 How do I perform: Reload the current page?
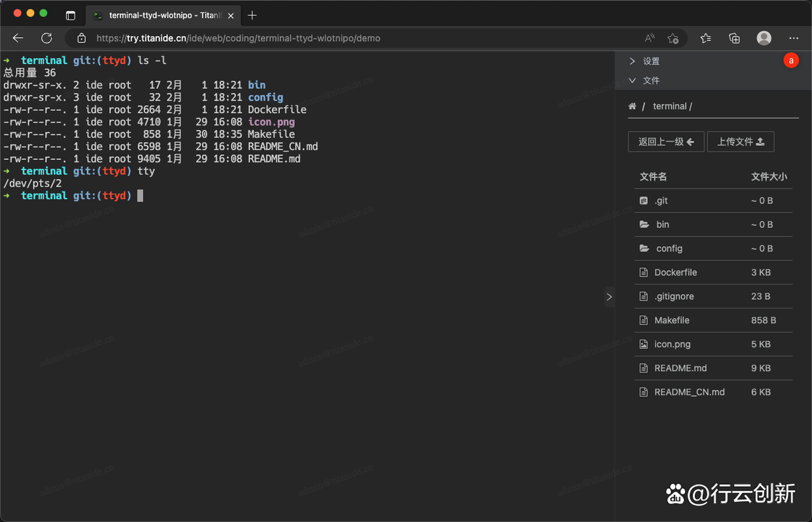(x=46, y=38)
